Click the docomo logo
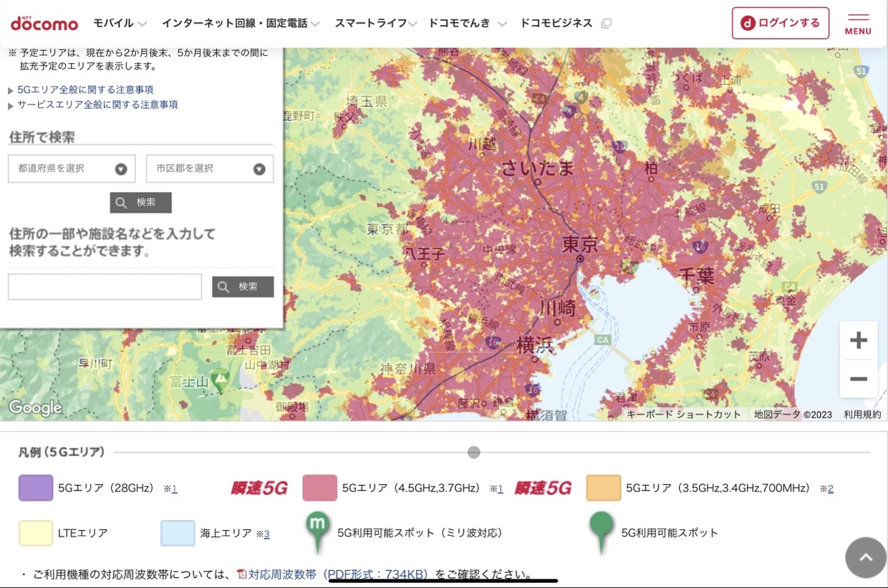Viewport: 888px width, 588px height. coord(44,23)
